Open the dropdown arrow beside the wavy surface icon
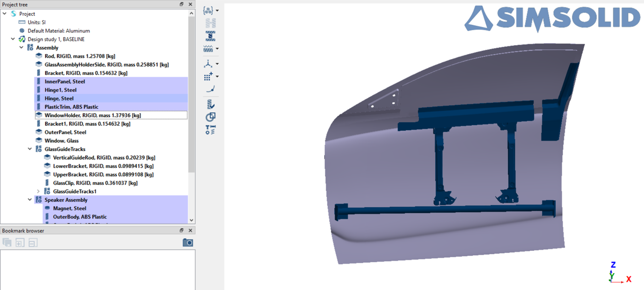The width and height of the screenshot is (644, 290). pos(217,49)
